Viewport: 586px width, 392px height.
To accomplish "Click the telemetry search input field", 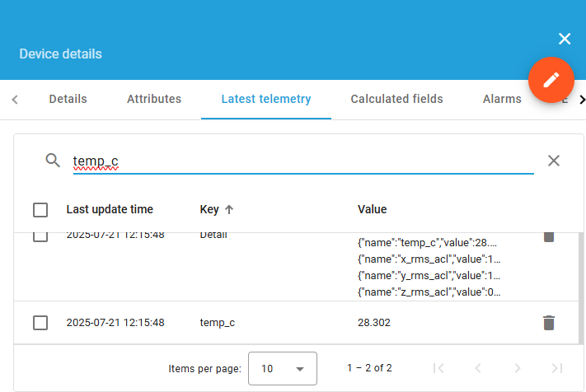I will 297,161.
